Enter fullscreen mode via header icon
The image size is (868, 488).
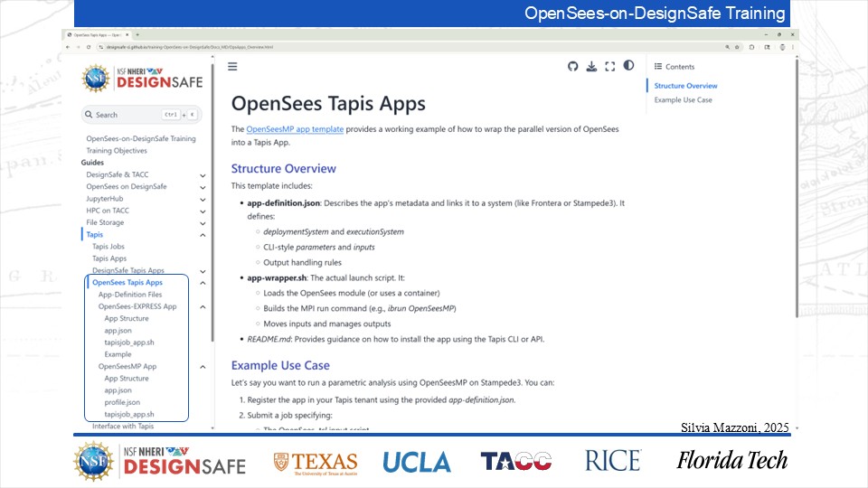coord(609,66)
